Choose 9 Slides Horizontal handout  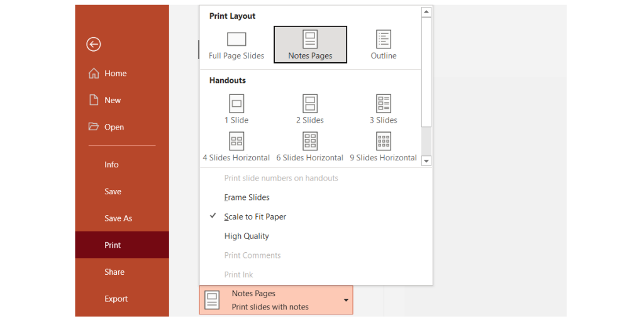coord(383,142)
